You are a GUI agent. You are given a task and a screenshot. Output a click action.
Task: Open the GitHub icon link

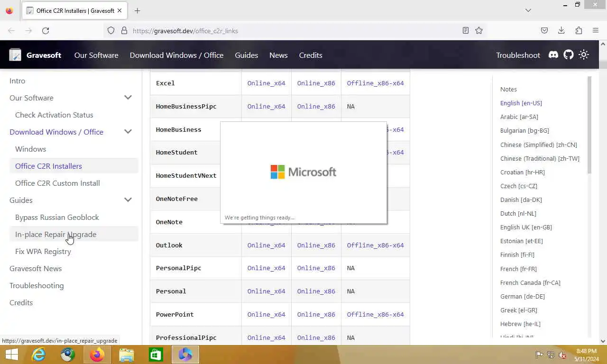[x=569, y=55]
